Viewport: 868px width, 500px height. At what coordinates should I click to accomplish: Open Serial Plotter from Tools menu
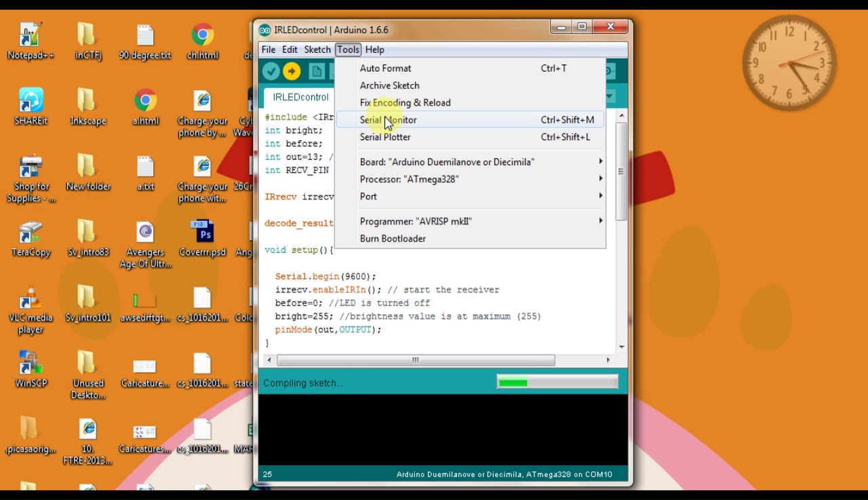pyautogui.click(x=471, y=137)
